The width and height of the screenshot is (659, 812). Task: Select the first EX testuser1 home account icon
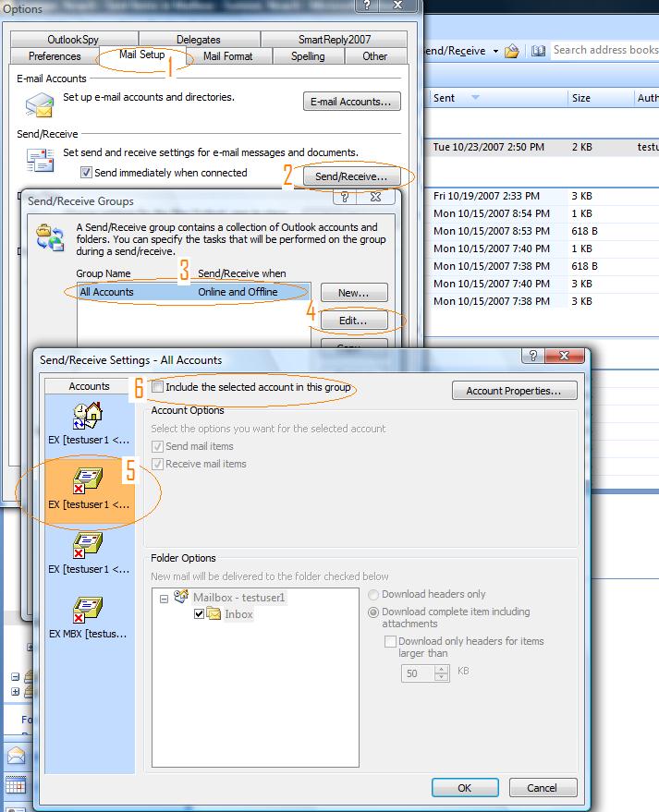tap(88, 416)
